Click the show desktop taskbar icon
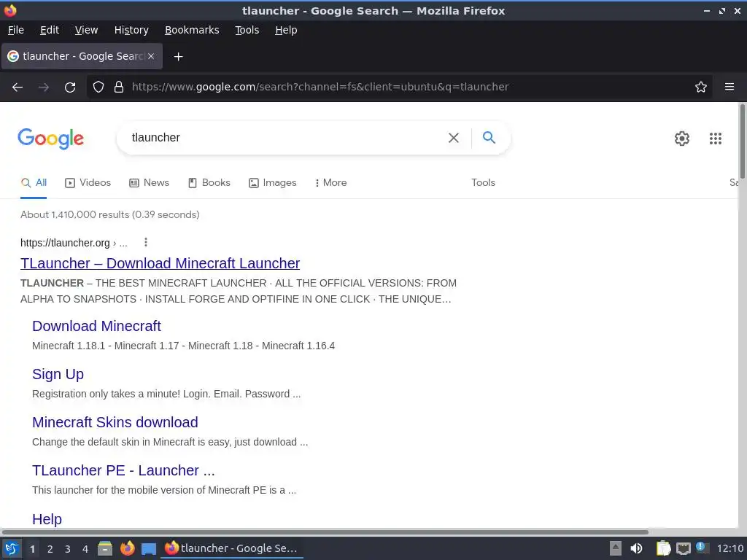This screenshot has width=747, height=560. click(x=149, y=548)
